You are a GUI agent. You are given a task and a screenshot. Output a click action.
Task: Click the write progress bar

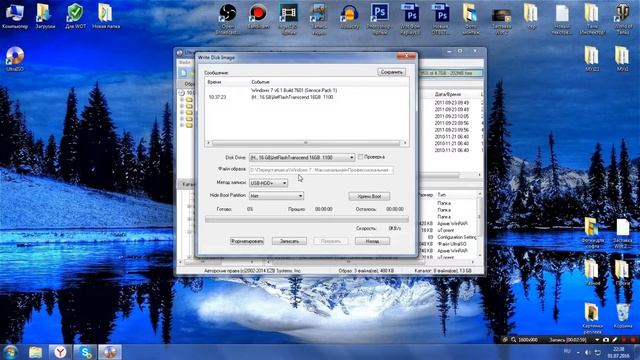point(307,220)
